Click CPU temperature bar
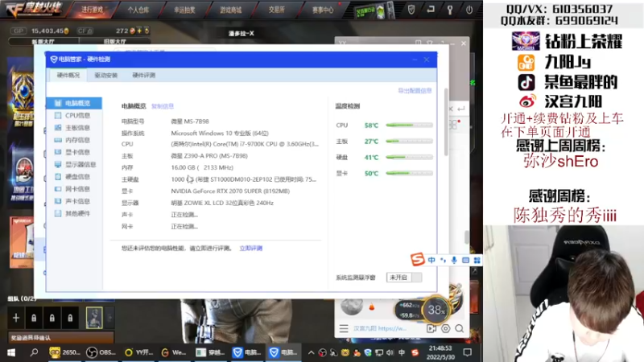The image size is (644, 362). (x=409, y=125)
